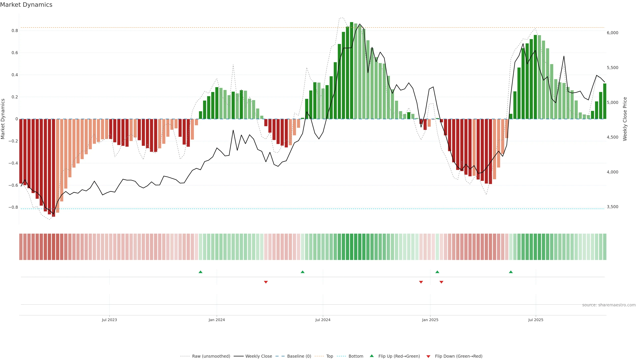Toggle Weekly Close series in legend
Screen dimensions: 644x362
coord(258,356)
